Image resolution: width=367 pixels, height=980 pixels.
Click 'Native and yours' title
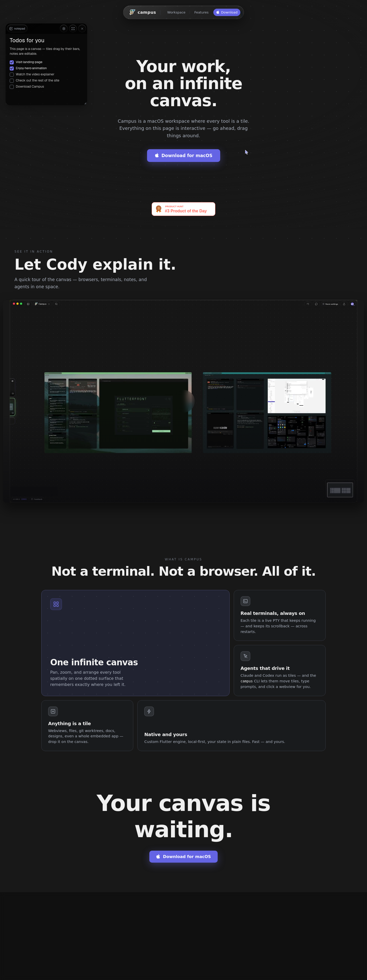pyautogui.click(x=166, y=735)
